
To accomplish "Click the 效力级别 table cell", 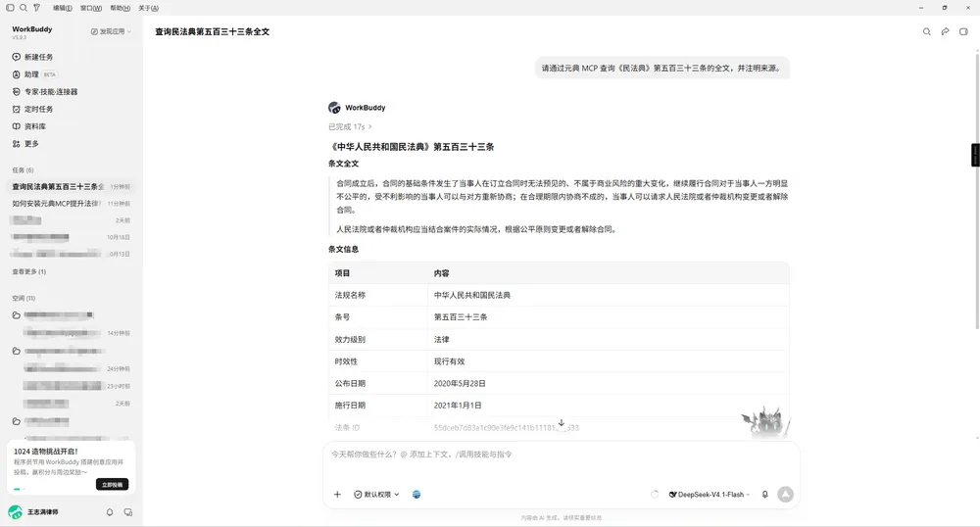I will pyautogui.click(x=378, y=340).
